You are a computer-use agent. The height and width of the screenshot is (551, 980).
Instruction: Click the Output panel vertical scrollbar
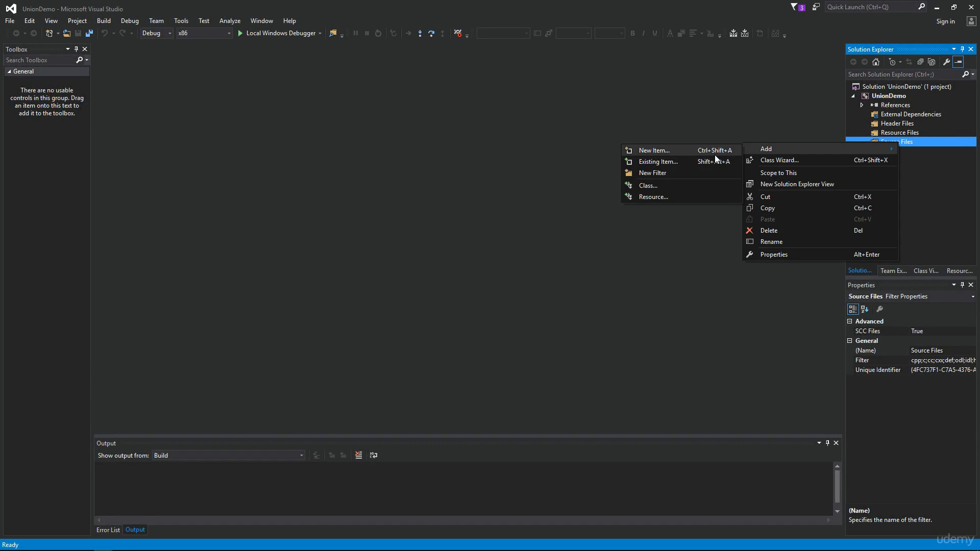[x=837, y=488]
